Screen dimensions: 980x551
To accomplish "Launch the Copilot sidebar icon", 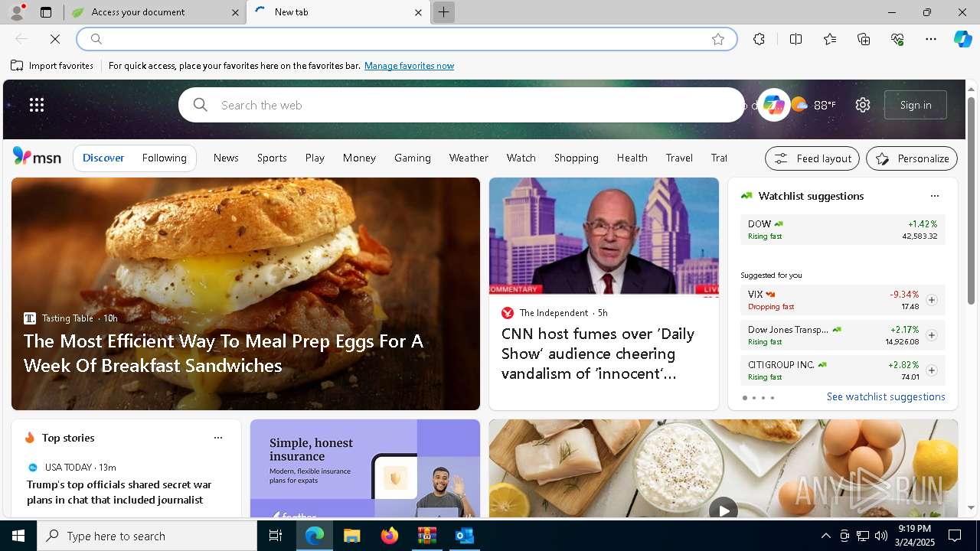I will [962, 39].
